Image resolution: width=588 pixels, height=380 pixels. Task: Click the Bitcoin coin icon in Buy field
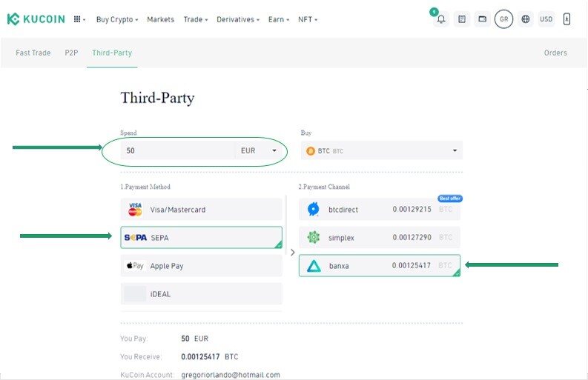pyautogui.click(x=311, y=151)
